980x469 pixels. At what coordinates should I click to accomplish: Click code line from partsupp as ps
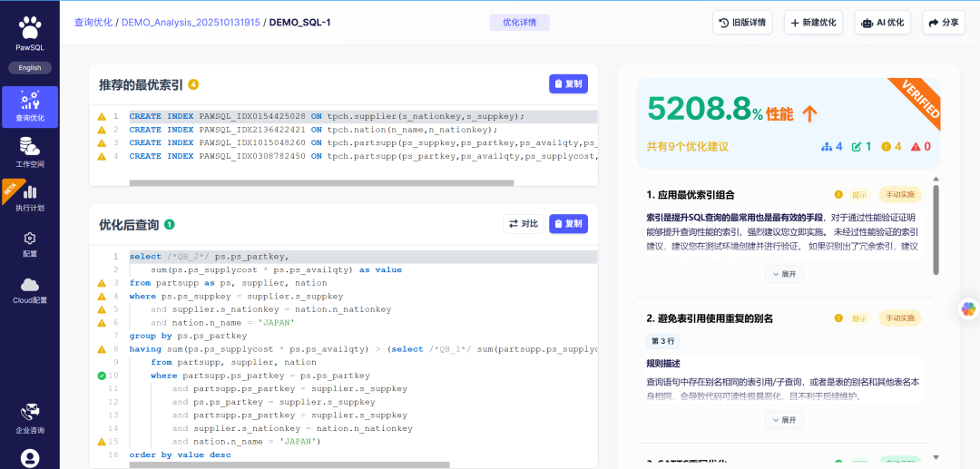228,283
